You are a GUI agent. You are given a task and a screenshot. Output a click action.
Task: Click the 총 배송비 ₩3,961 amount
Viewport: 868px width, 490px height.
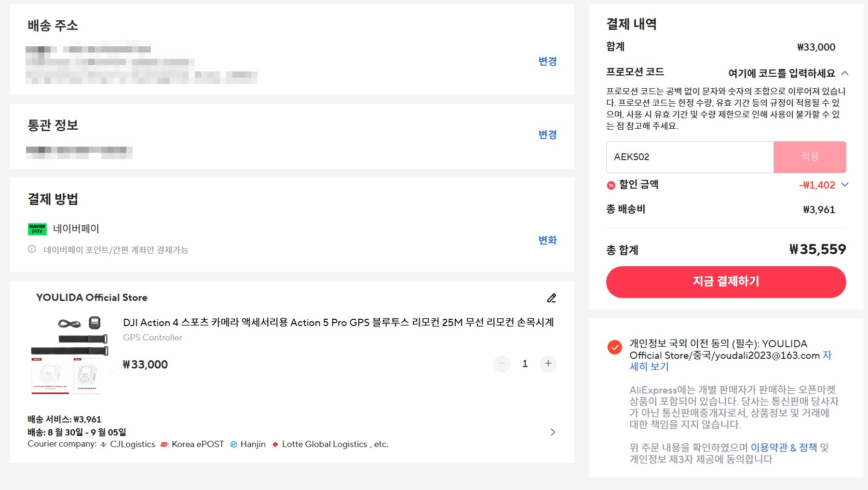[819, 210]
